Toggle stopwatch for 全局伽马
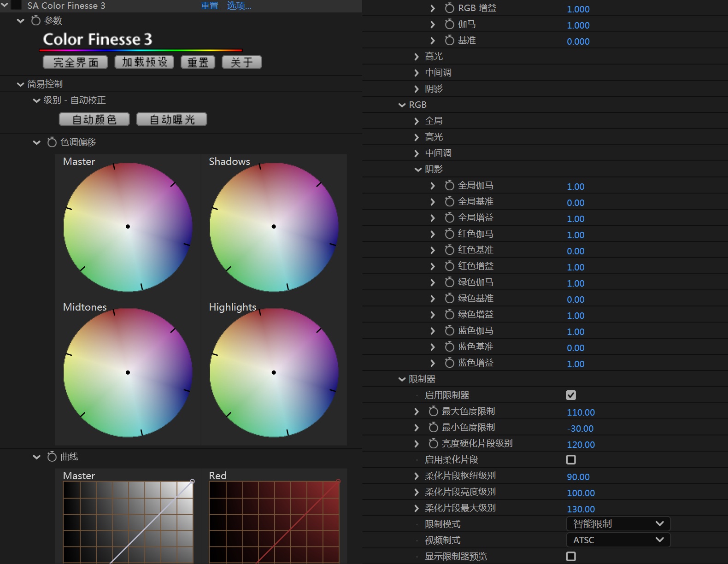 click(449, 185)
